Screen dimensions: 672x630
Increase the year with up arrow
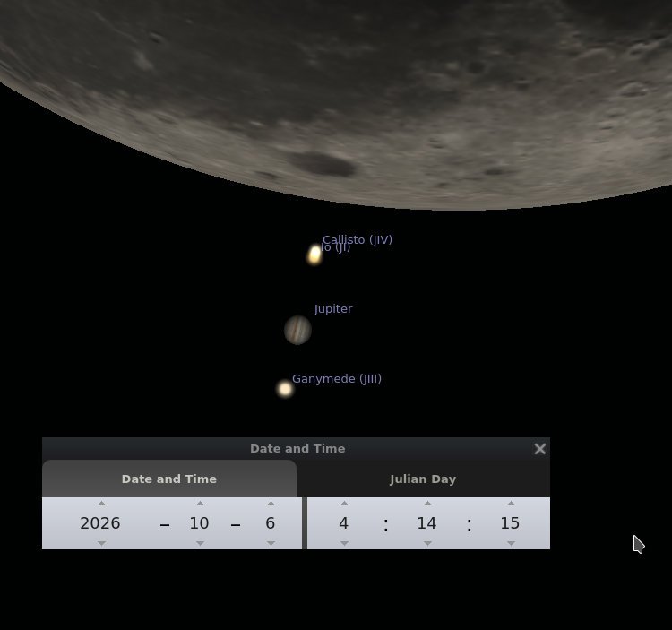(x=101, y=503)
